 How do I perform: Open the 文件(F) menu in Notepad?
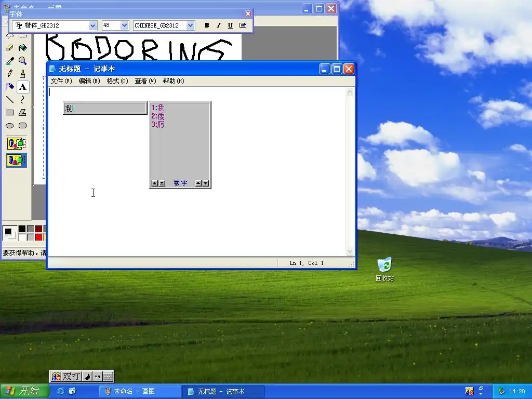tap(61, 81)
